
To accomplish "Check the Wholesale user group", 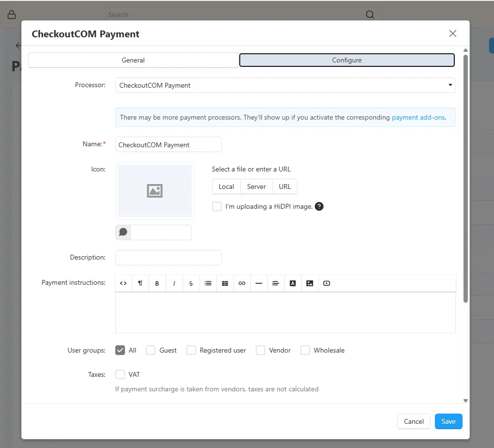I will pyautogui.click(x=305, y=350).
